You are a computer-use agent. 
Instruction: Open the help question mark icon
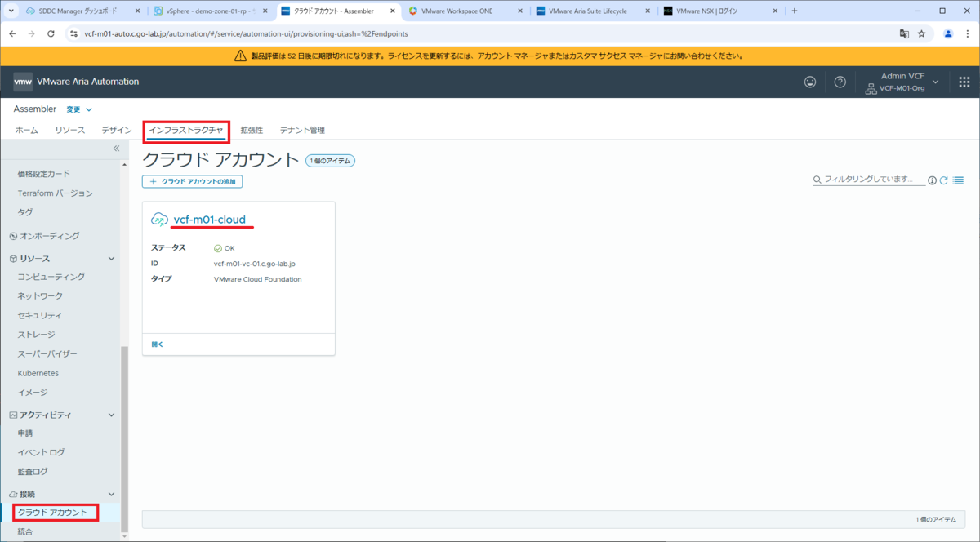point(840,82)
